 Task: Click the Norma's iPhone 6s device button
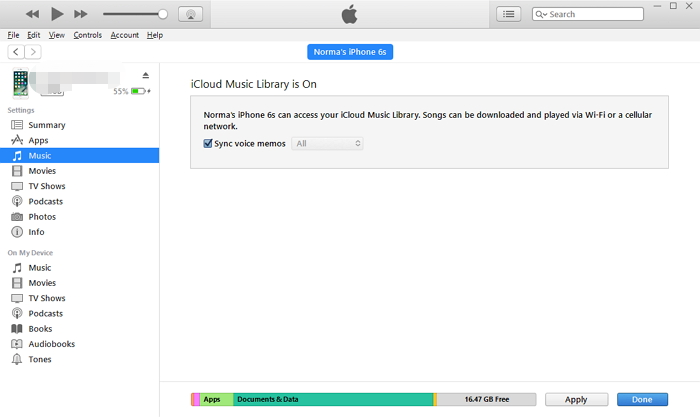[x=350, y=52]
